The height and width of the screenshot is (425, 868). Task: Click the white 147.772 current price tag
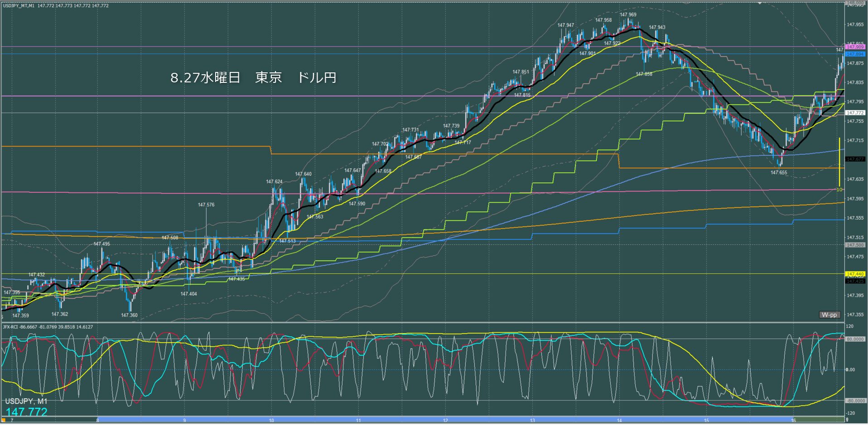pyautogui.click(x=855, y=113)
